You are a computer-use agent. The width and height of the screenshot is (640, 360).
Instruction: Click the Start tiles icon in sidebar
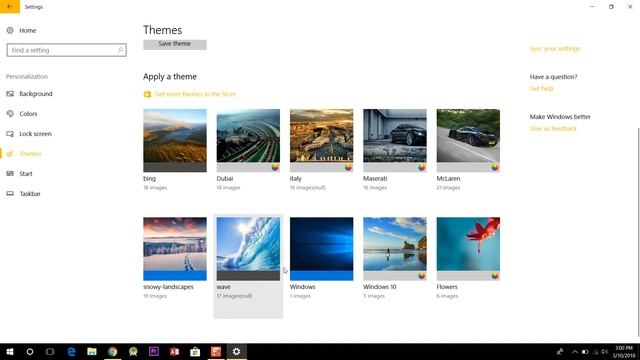pos(10,174)
